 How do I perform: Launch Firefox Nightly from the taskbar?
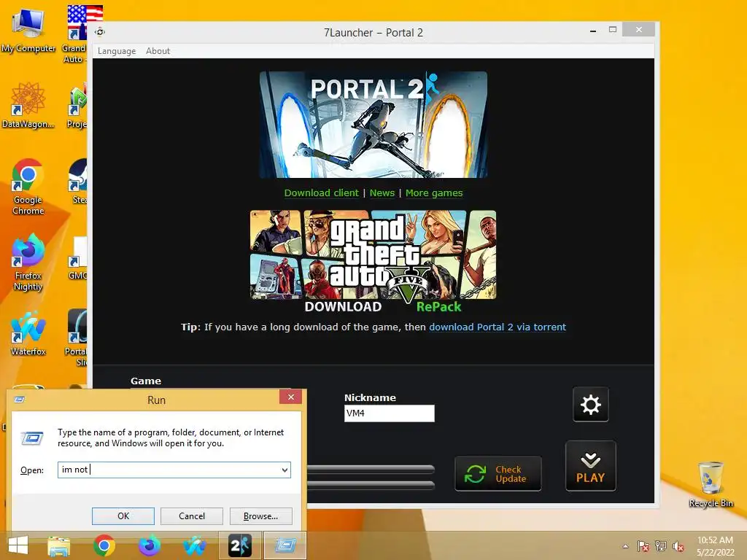149,545
